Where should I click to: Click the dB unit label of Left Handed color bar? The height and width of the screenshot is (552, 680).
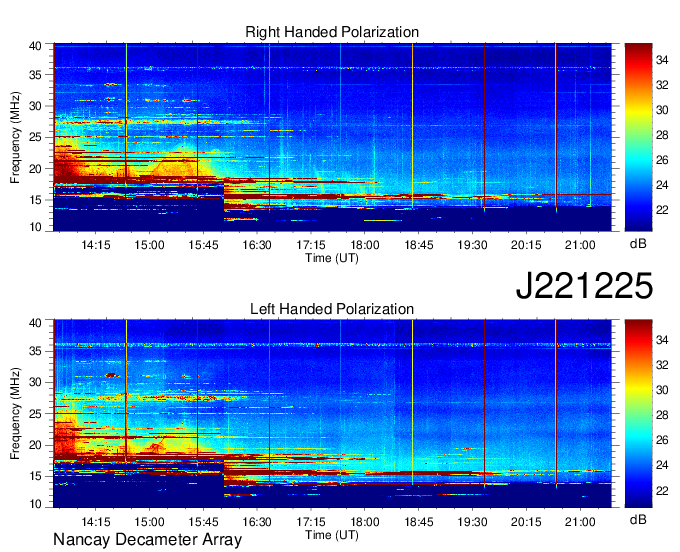click(x=638, y=519)
